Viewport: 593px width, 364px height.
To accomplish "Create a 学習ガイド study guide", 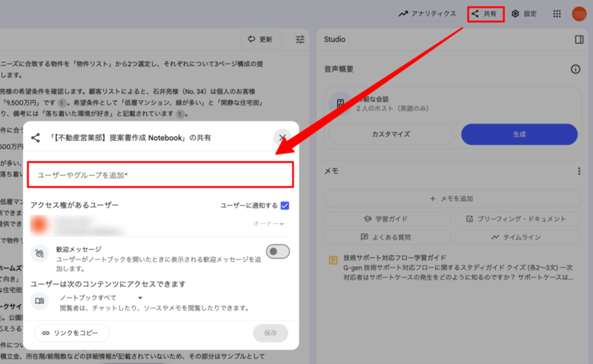I will coord(386,219).
